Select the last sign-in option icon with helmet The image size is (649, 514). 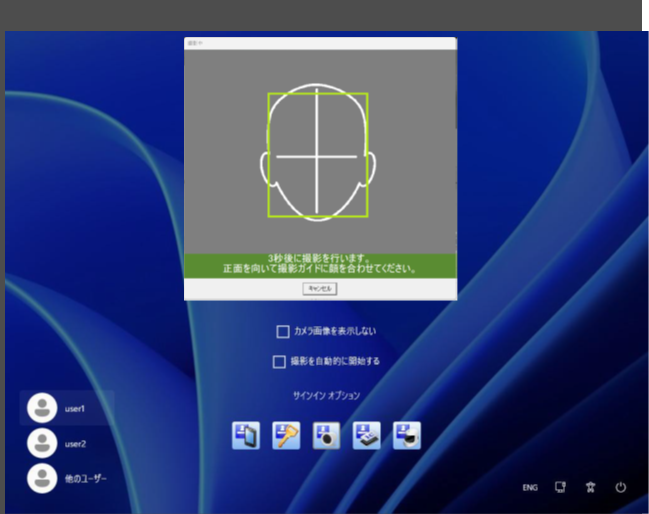(407, 436)
